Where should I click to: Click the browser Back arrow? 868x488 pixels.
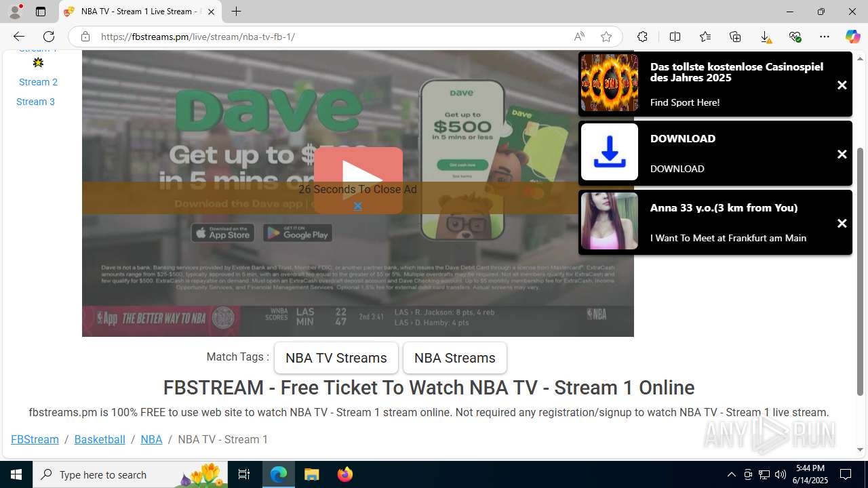18,37
